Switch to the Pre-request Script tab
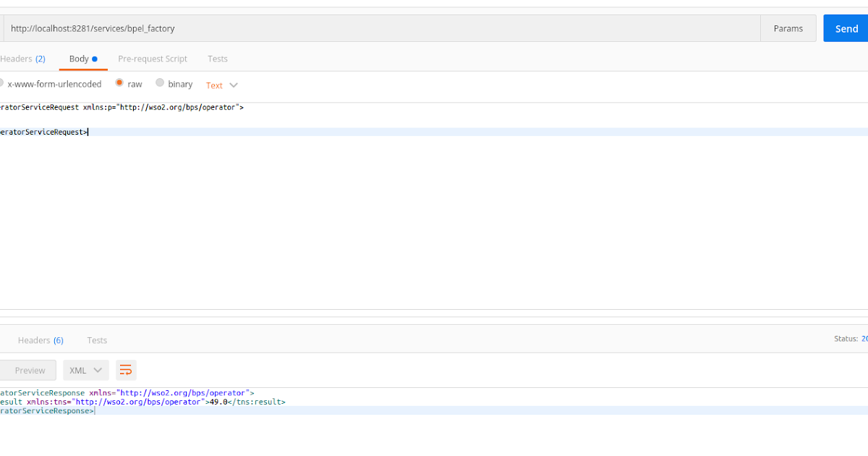The image size is (868, 456). (152, 59)
